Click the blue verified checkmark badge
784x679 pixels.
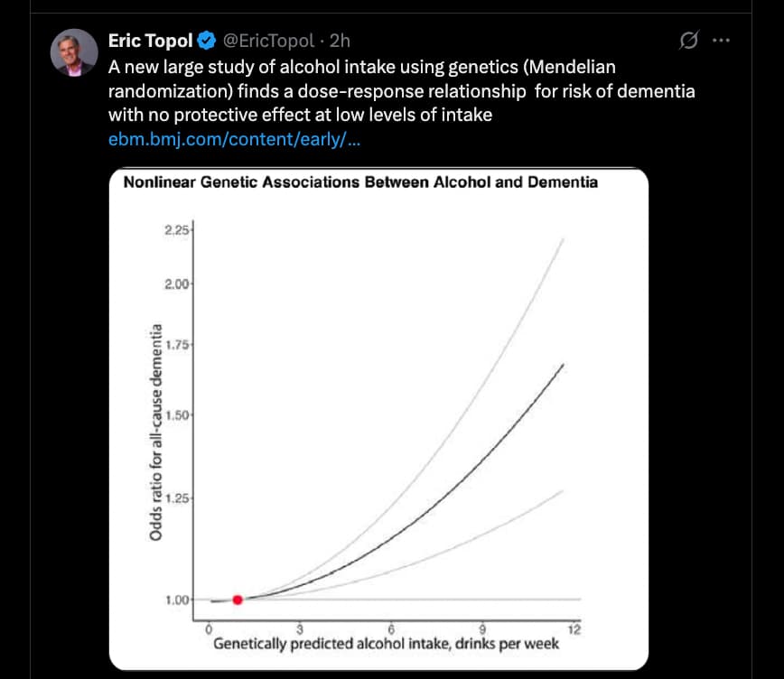point(207,41)
